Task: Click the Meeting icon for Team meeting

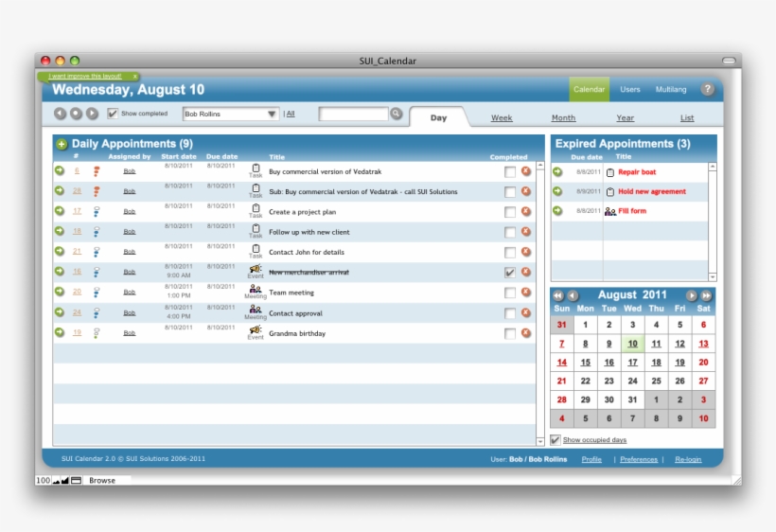Action: click(256, 289)
